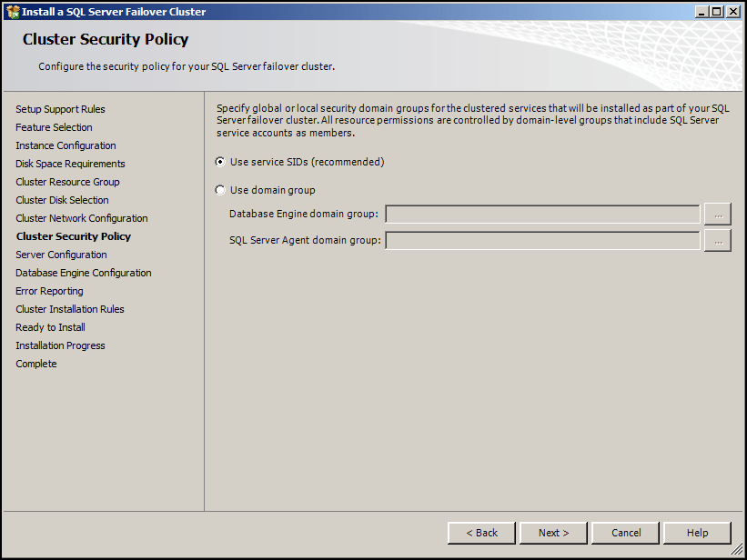Open Instance Configuration step

click(x=66, y=145)
